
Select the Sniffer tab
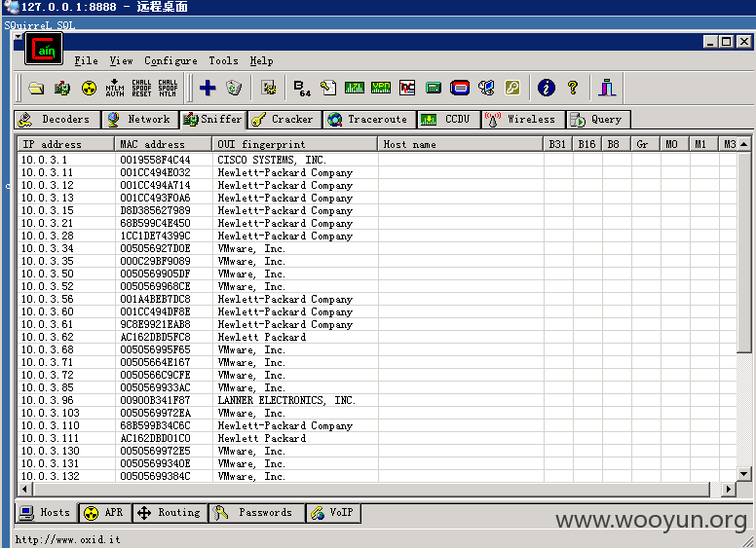click(x=213, y=120)
